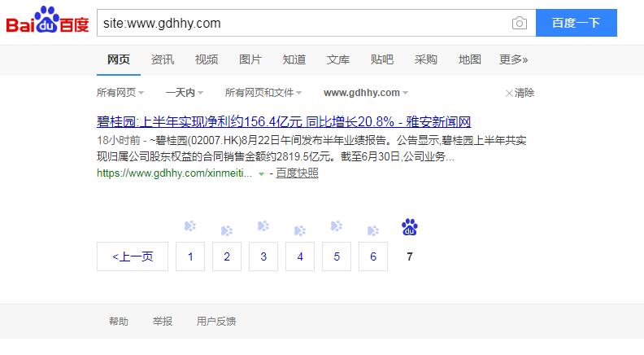Click the camera image search icon

pyautogui.click(x=519, y=23)
